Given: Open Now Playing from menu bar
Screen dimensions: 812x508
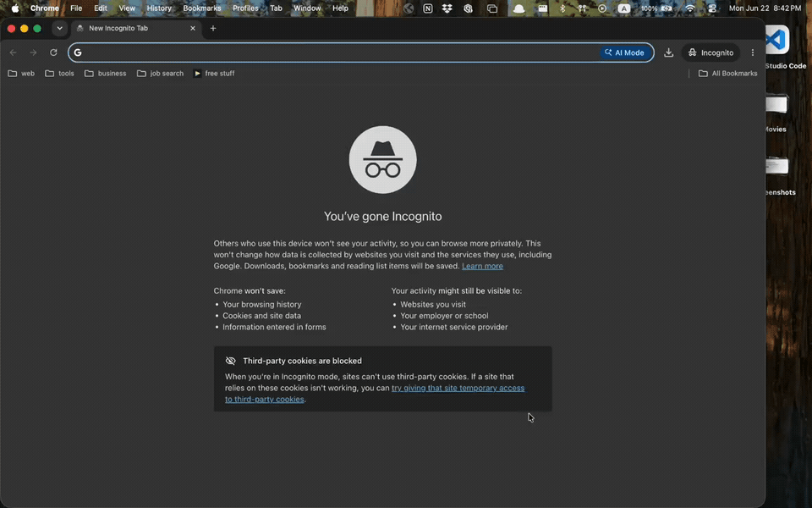Looking at the screenshot, I should coord(601,8).
